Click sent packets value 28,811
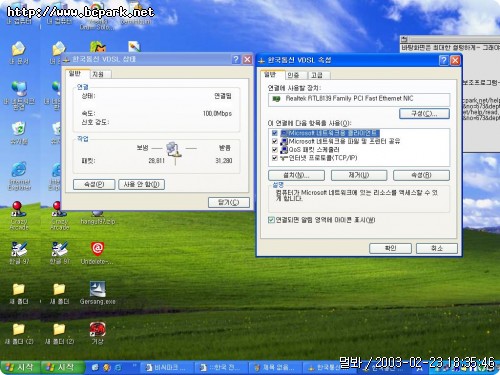The height and width of the screenshot is (375, 500). pos(156,161)
